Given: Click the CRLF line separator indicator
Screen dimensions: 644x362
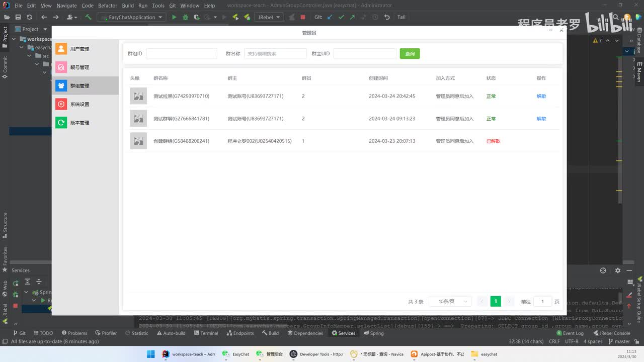Looking at the screenshot, I should (x=554, y=341).
